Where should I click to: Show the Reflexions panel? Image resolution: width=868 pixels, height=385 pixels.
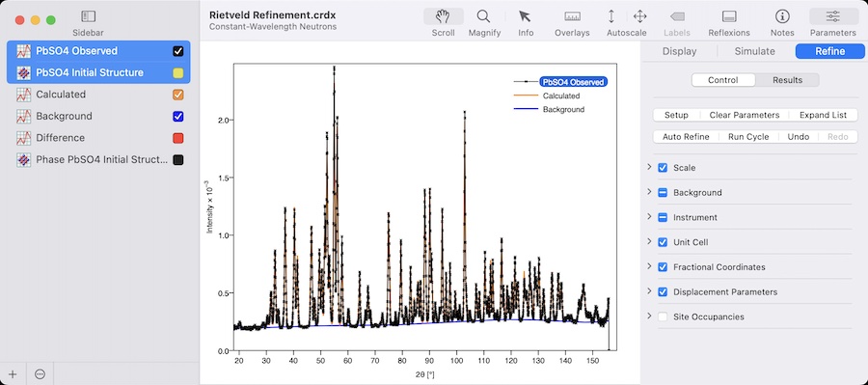pos(729,16)
